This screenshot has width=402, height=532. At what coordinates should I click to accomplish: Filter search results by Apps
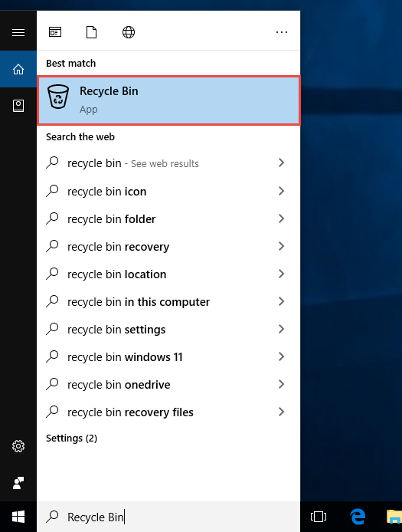[55, 32]
